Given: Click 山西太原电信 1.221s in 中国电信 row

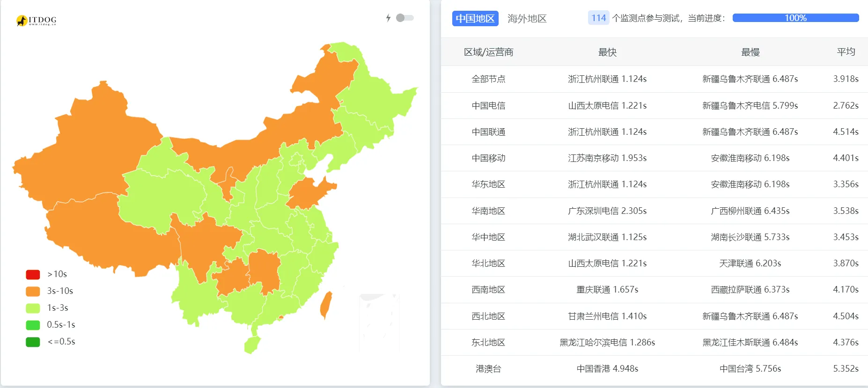Looking at the screenshot, I should [x=607, y=105].
